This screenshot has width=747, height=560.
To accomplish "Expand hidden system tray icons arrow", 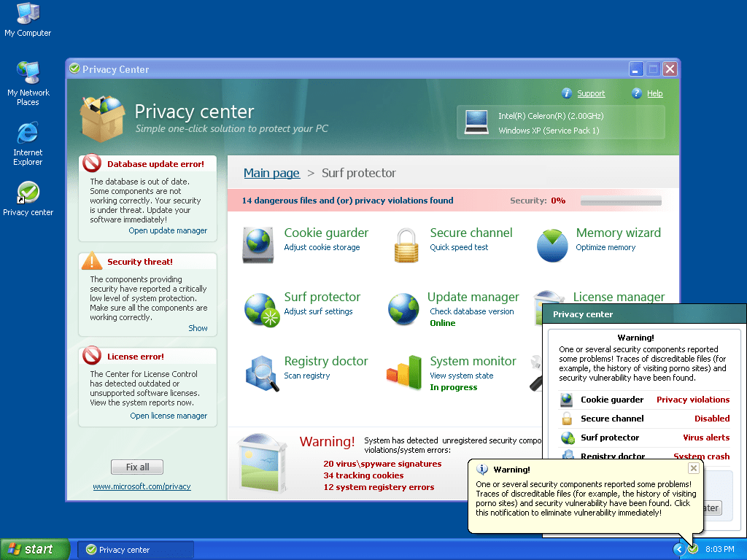I will click(679, 549).
